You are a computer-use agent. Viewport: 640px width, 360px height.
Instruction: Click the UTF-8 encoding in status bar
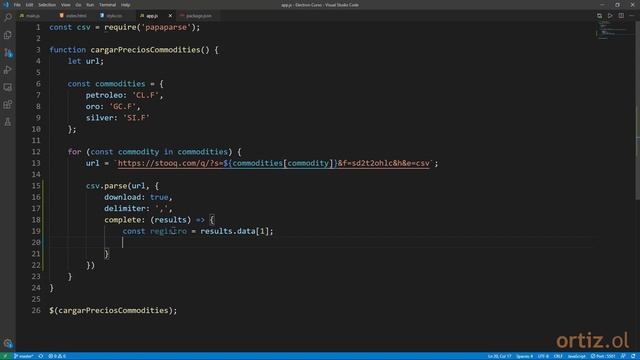click(x=543, y=356)
